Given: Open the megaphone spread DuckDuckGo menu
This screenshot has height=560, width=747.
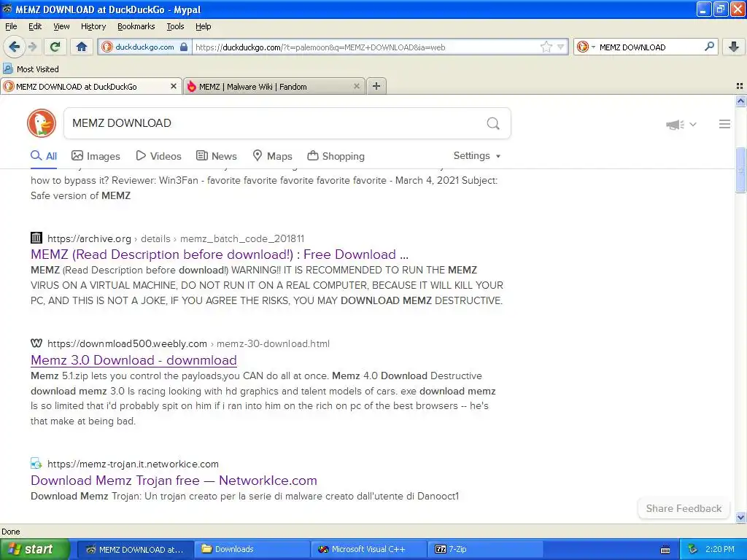Looking at the screenshot, I should (681, 124).
